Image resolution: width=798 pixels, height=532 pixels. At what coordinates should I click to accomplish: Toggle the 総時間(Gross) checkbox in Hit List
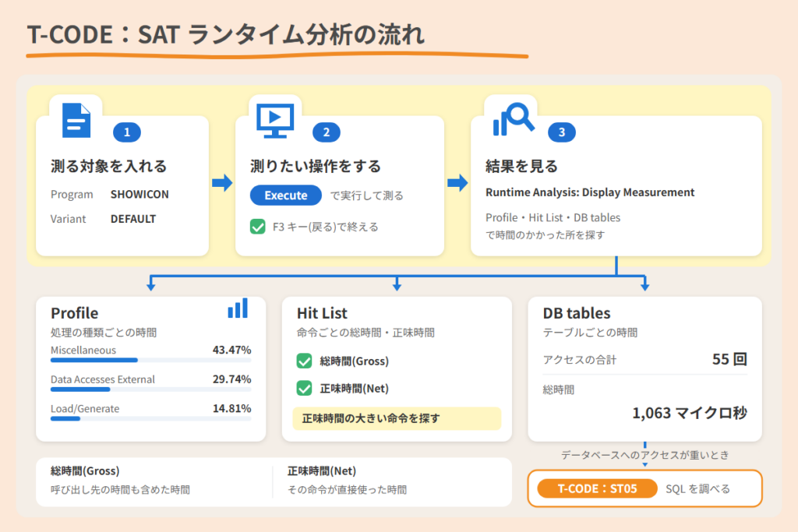point(304,361)
